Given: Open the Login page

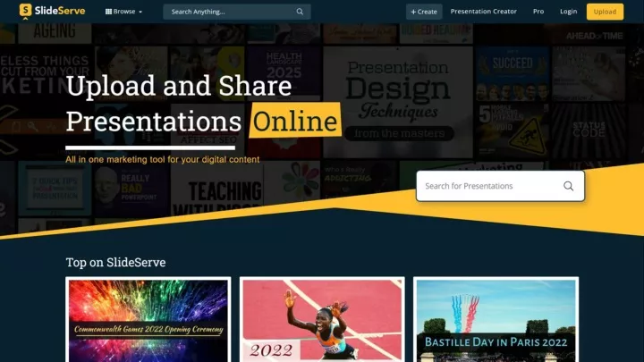Looking at the screenshot, I should (569, 12).
